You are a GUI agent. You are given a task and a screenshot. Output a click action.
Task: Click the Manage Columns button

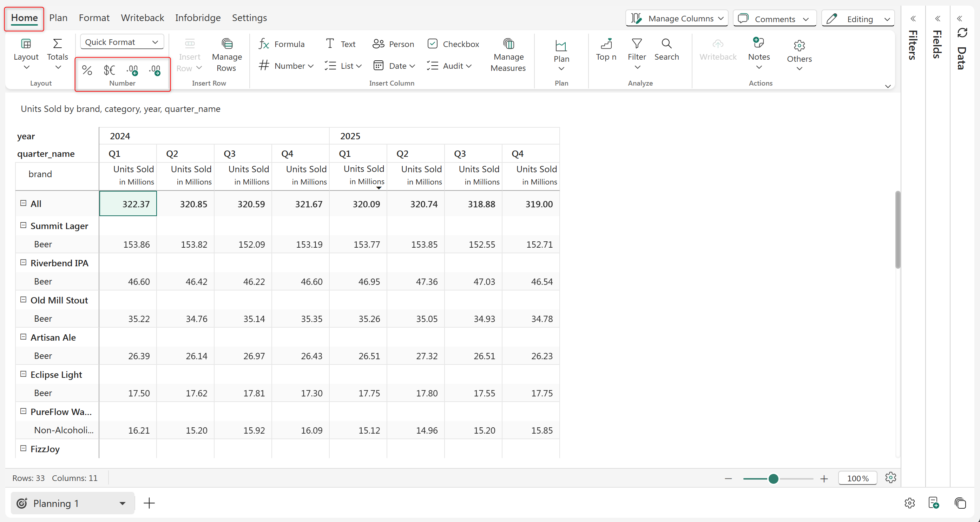point(676,19)
